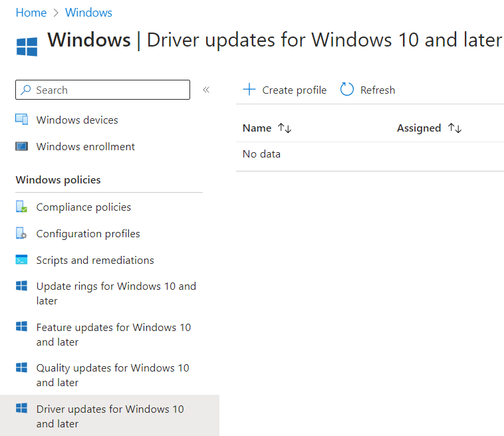Image resolution: width=504 pixels, height=436 pixels.
Task: Click the circular Refresh icon
Action: pos(347,89)
